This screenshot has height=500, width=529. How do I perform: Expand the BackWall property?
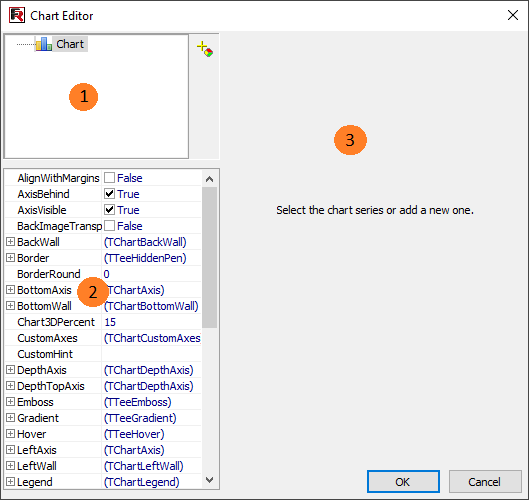(10, 242)
